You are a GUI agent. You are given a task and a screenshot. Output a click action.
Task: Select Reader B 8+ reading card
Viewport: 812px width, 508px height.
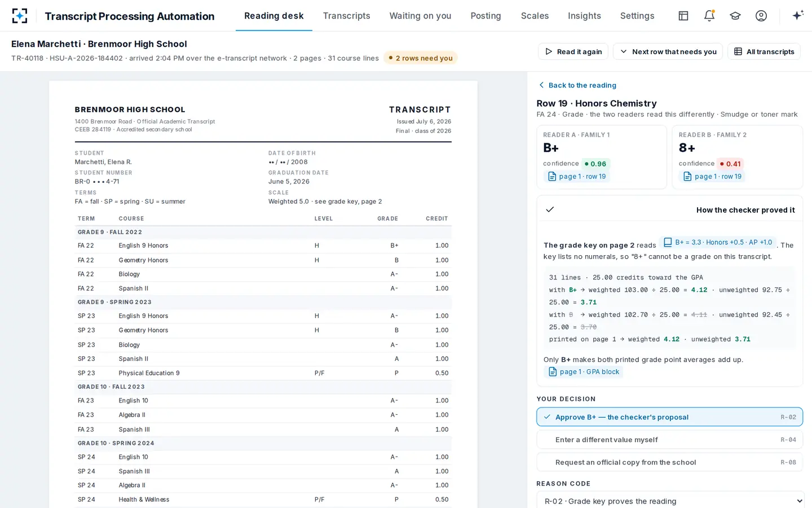tap(738, 157)
